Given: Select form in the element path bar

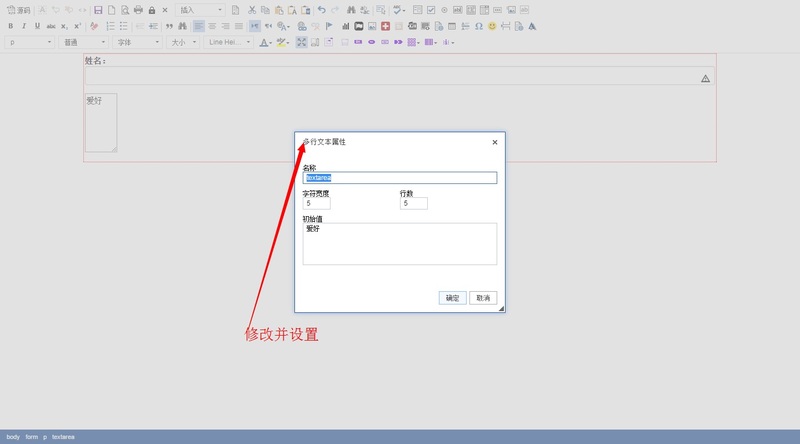Looking at the screenshot, I should click(x=31, y=437).
